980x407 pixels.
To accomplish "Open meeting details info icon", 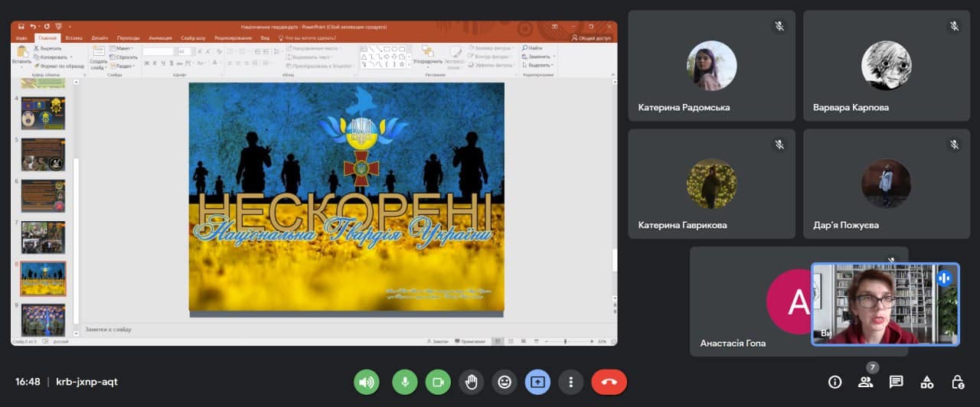I will point(835,382).
